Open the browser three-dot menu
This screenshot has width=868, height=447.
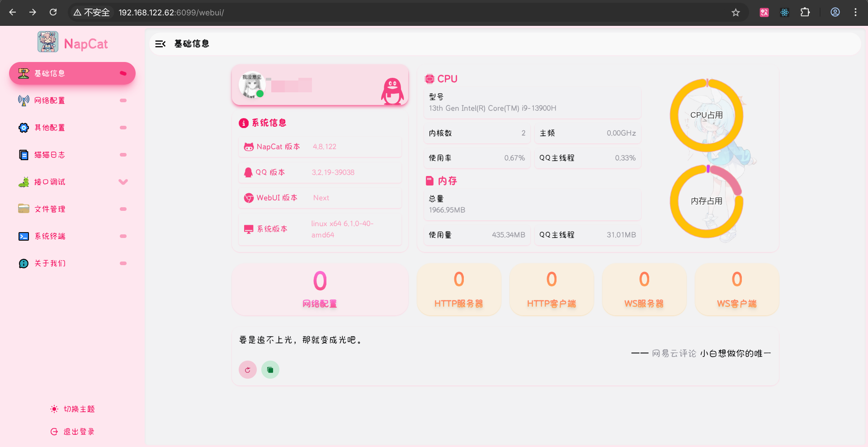pos(855,13)
